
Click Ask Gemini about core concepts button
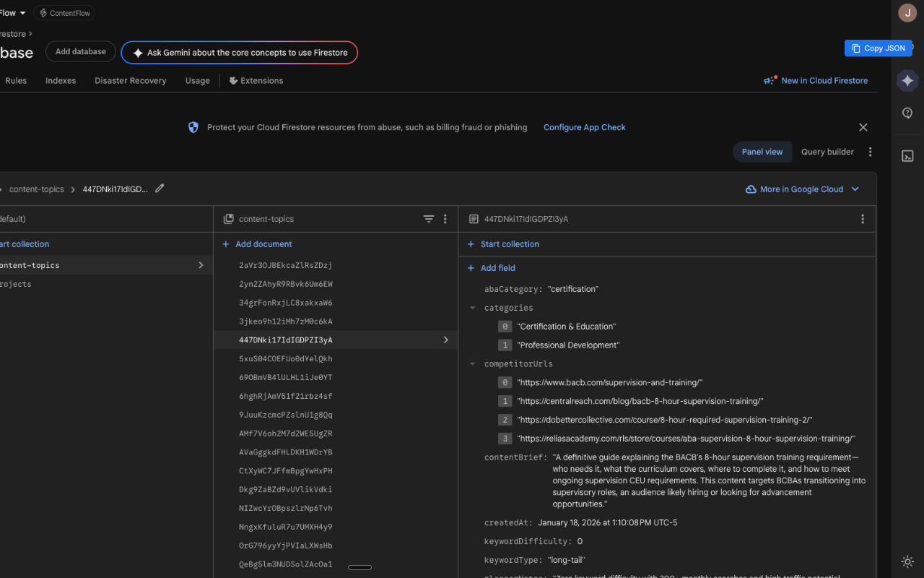[240, 53]
